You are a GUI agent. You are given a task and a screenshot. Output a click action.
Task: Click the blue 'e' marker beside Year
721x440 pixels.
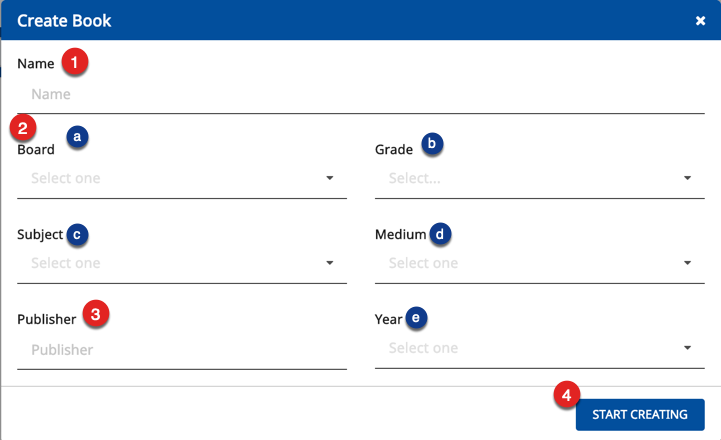click(415, 318)
